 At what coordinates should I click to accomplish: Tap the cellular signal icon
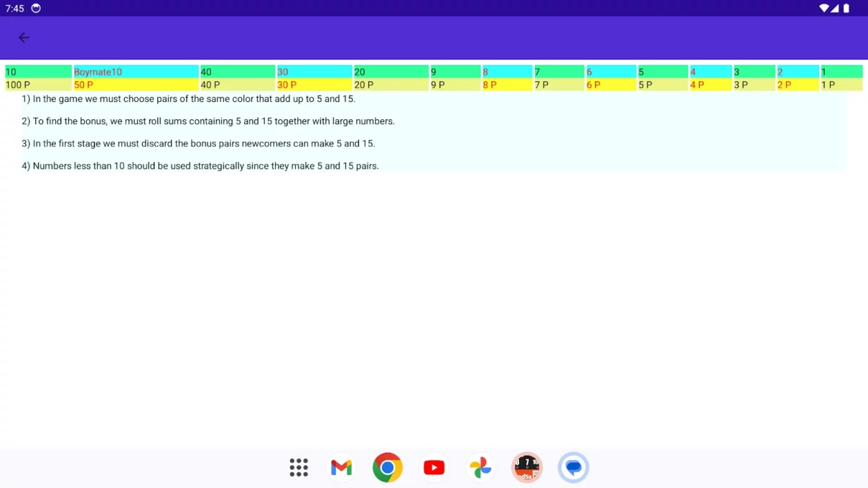[835, 8]
